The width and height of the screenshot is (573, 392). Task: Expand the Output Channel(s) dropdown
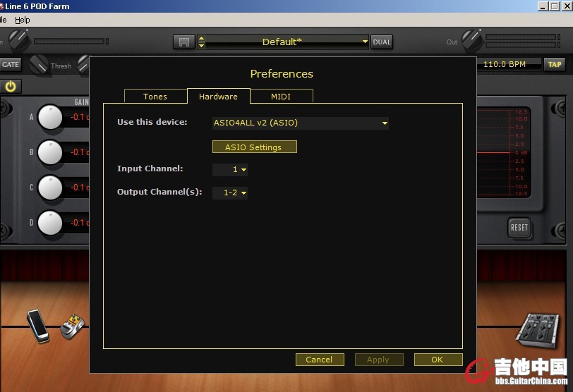(x=230, y=192)
